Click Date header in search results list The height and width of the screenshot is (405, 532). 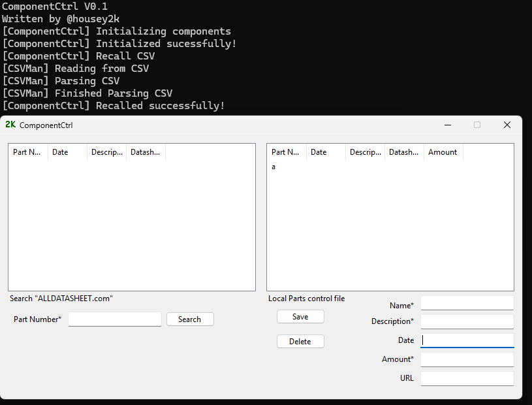tap(67, 152)
